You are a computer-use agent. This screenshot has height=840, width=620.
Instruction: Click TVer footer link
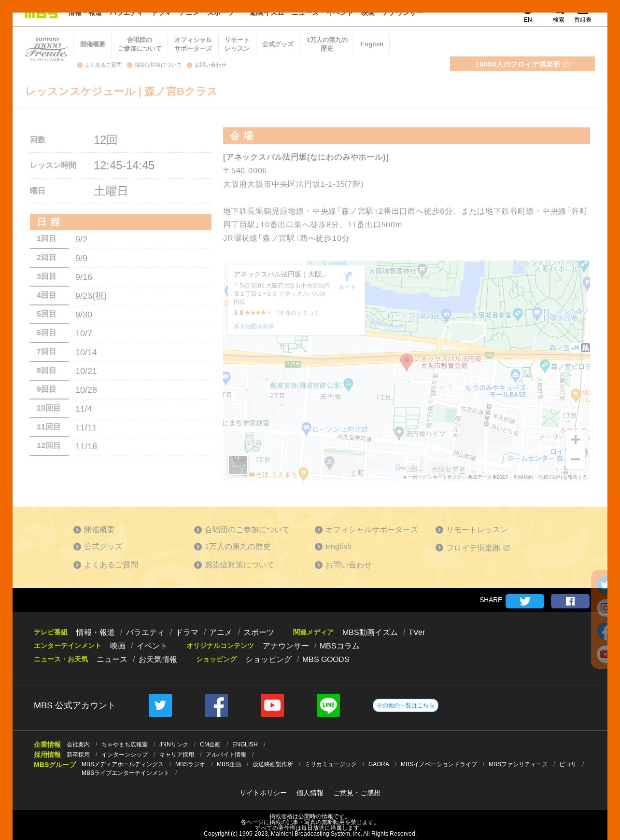click(417, 633)
